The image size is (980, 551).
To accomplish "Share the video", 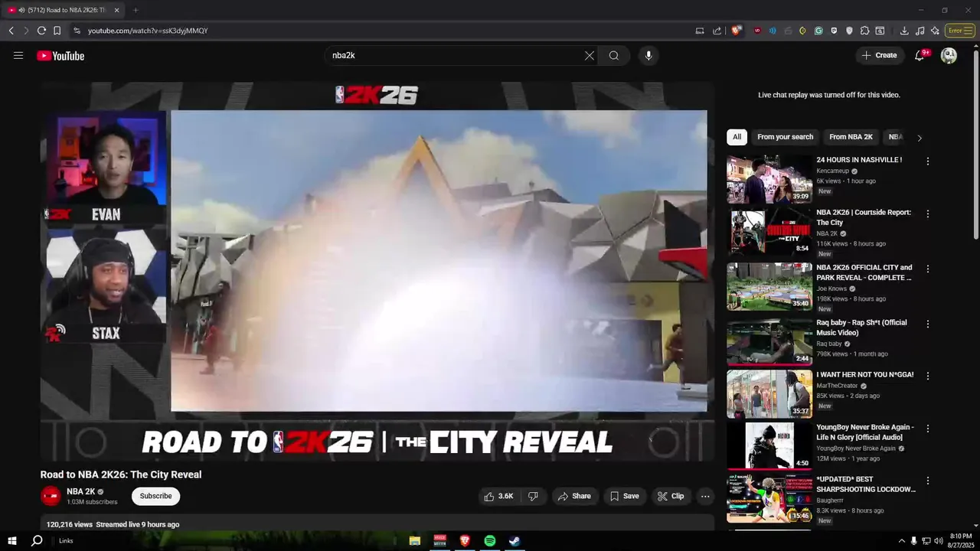I will click(574, 496).
